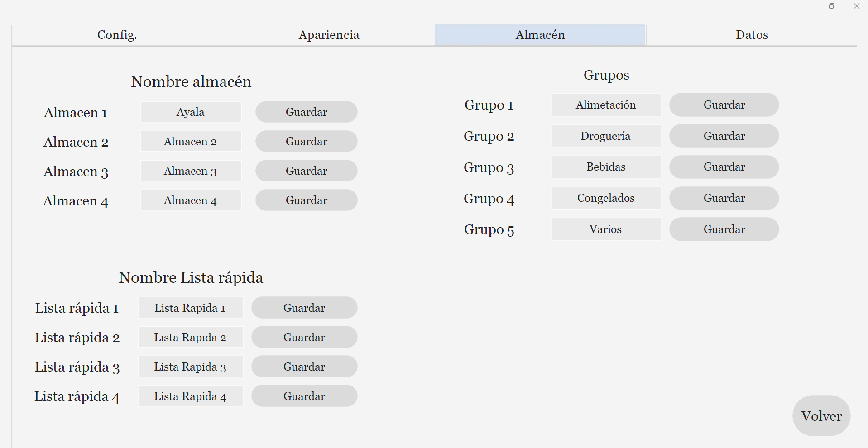This screenshot has height=448, width=868.
Task: Click Guardar next to Lista rápida 4
Action: (304, 396)
